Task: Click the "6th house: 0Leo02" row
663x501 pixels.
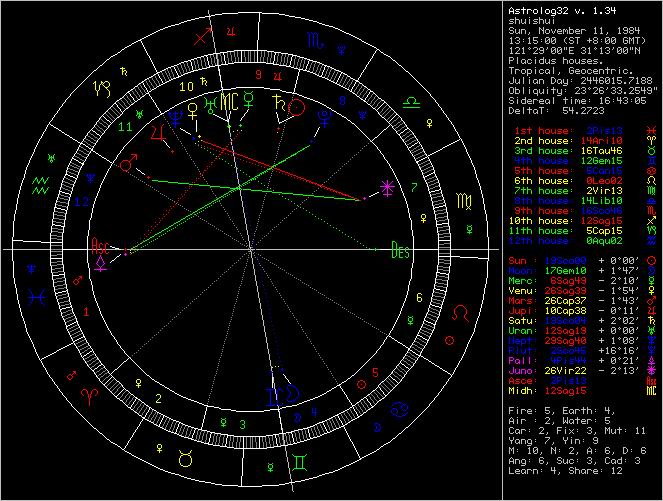Action: click(x=585, y=181)
